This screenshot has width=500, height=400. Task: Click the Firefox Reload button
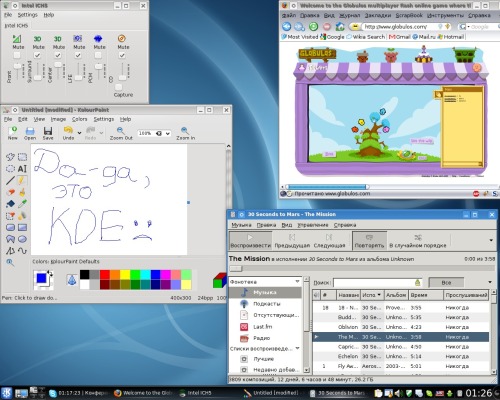(313, 26)
